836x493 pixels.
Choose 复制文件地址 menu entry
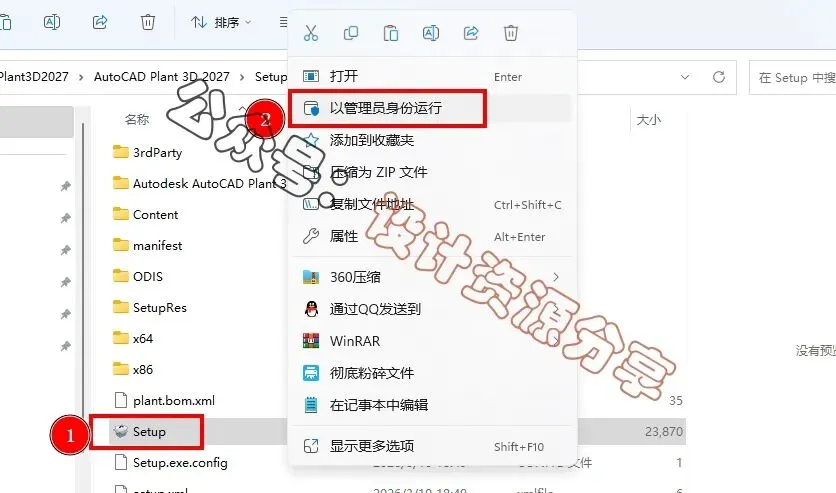point(432,204)
